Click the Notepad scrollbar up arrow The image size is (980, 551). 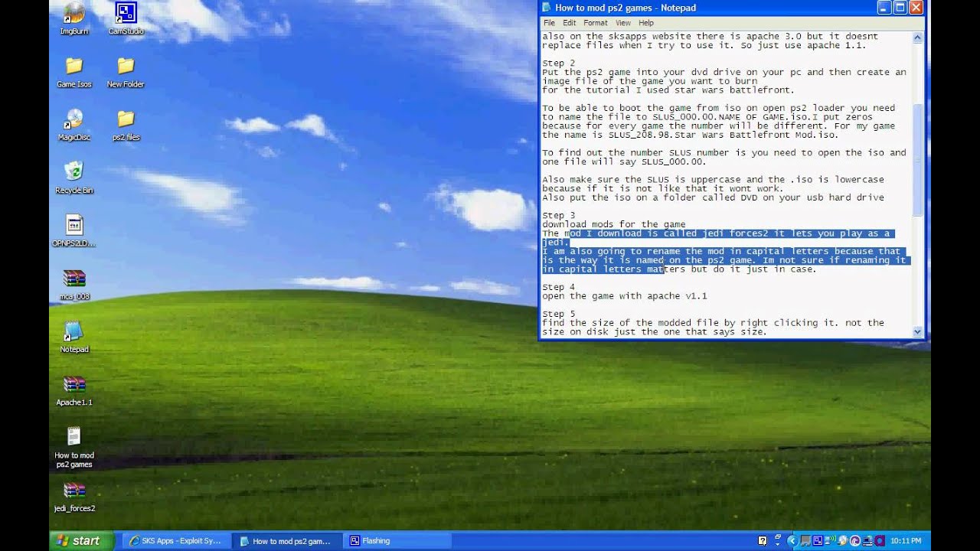918,37
